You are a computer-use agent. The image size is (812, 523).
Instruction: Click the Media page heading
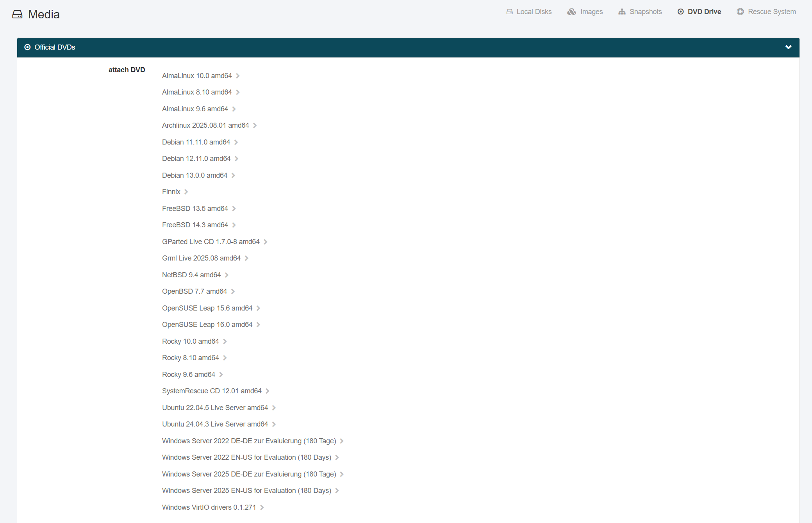coord(44,14)
